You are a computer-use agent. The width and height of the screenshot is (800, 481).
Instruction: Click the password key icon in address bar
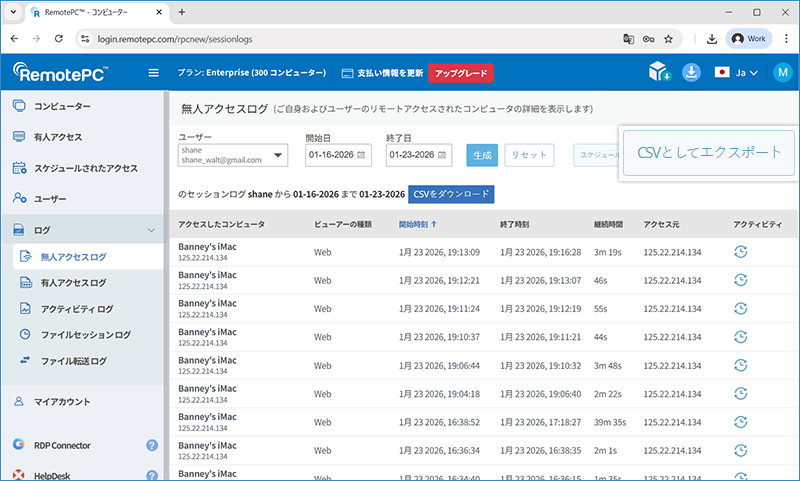(648, 39)
